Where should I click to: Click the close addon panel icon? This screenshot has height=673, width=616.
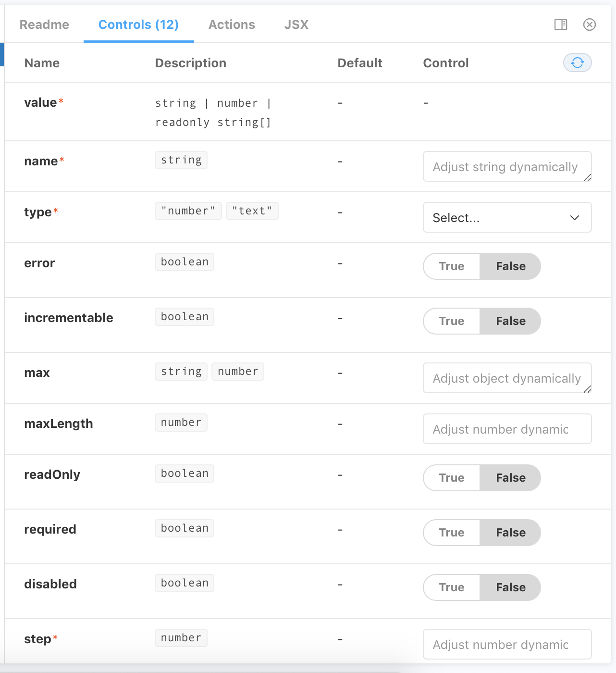pos(590,25)
